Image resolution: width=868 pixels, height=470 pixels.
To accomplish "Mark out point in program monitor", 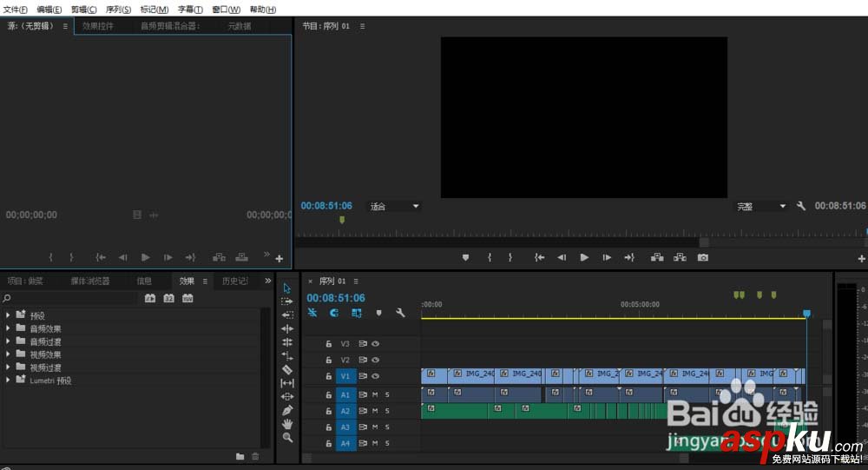I will (x=510, y=258).
